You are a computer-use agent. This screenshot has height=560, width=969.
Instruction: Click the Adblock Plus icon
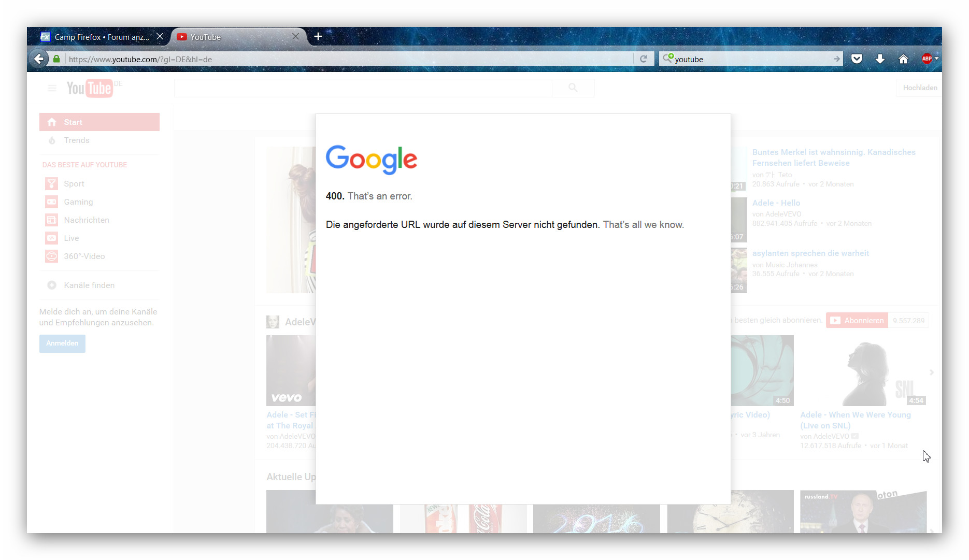coord(927,59)
